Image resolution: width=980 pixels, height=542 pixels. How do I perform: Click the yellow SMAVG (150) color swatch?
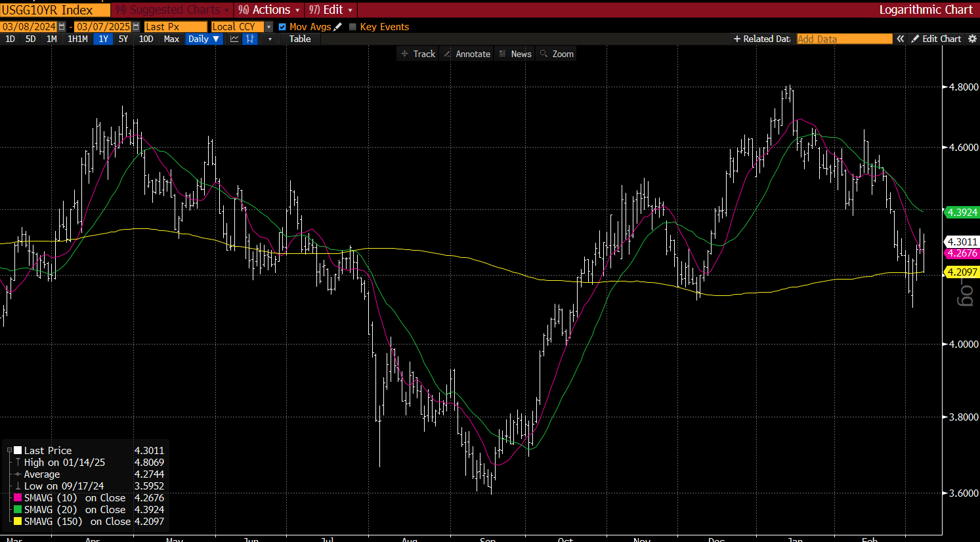[x=18, y=522]
